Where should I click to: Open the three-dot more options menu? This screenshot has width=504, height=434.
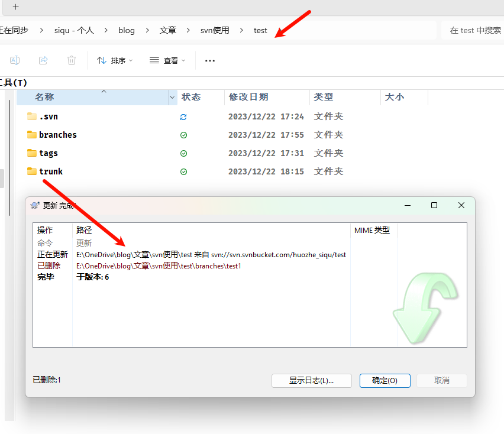click(209, 60)
